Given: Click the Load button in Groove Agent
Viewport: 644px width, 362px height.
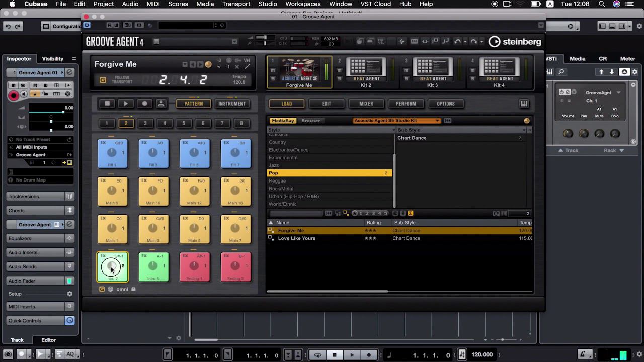Looking at the screenshot, I should point(286,103).
